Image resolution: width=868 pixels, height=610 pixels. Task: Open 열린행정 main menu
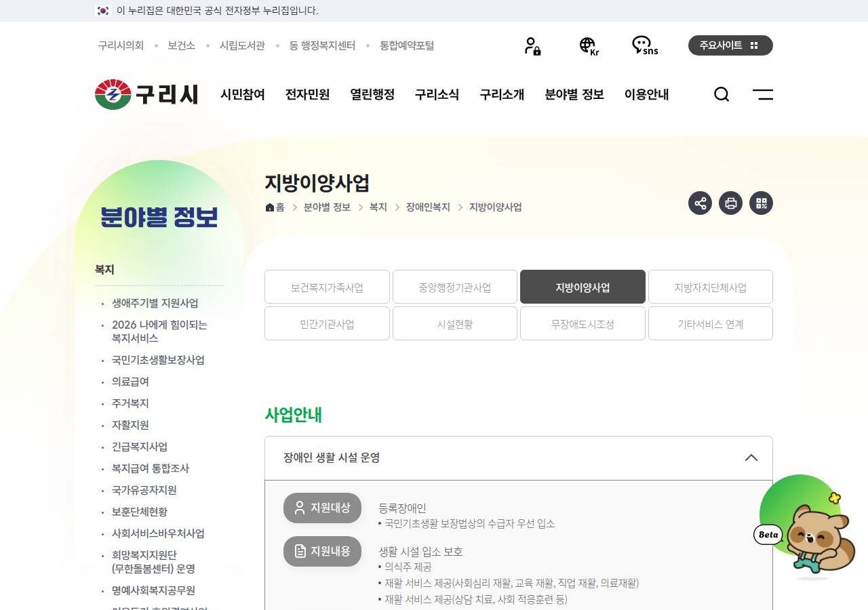(372, 94)
